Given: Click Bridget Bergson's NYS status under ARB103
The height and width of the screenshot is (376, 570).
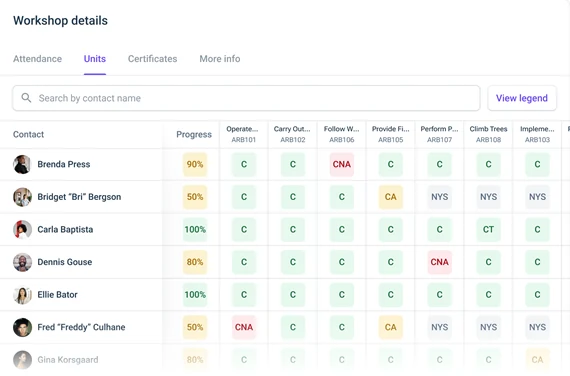Looking at the screenshot, I should point(537,197).
